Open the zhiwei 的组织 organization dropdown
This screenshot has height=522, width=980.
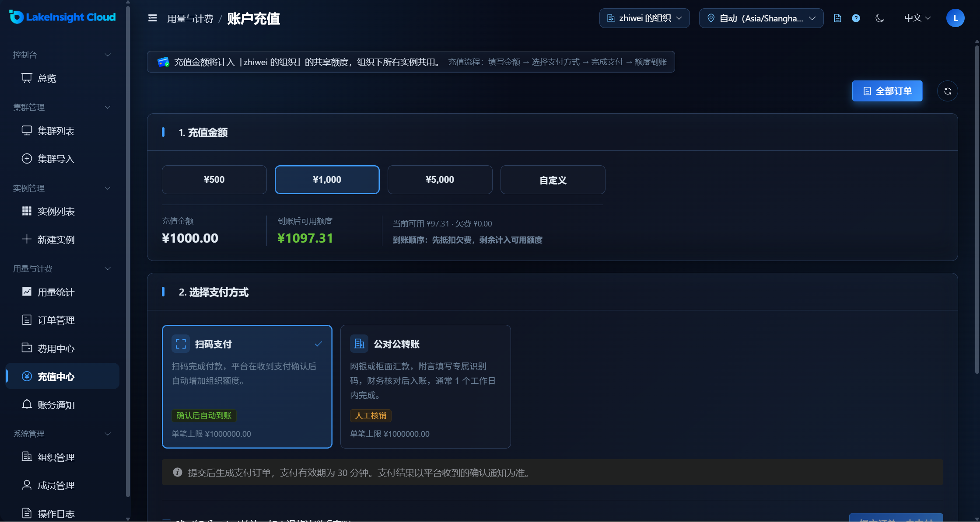point(644,18)
